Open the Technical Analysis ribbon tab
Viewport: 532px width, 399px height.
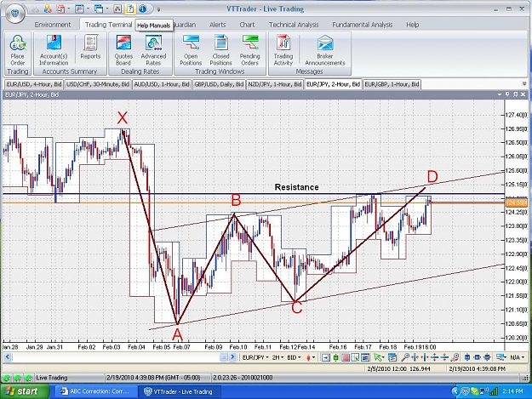[294, 25]
